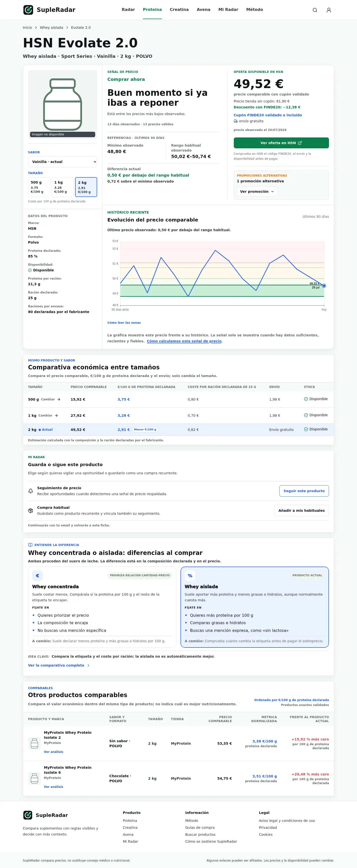Viewport: 357px width, 868px height.
Task: Click the product image placeholder
Action: click(63, 104)
